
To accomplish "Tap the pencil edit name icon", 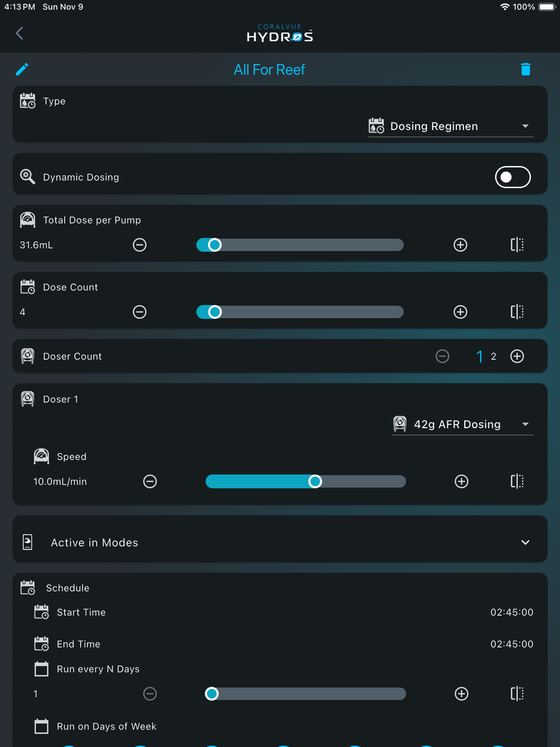I will point(22,69).
